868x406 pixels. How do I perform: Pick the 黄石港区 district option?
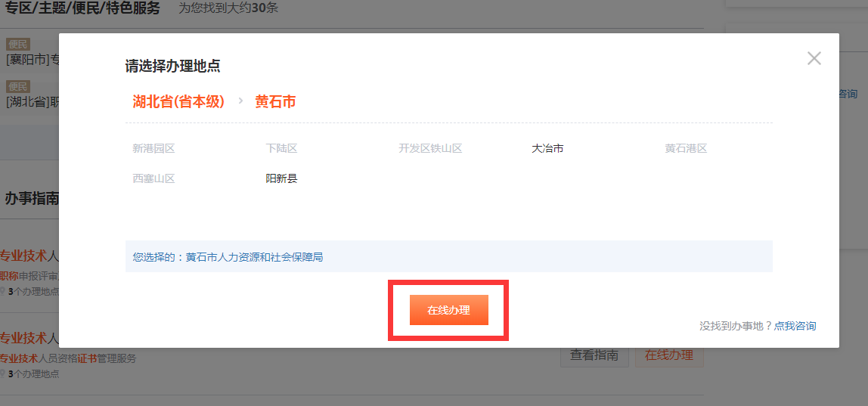[686, 149]
